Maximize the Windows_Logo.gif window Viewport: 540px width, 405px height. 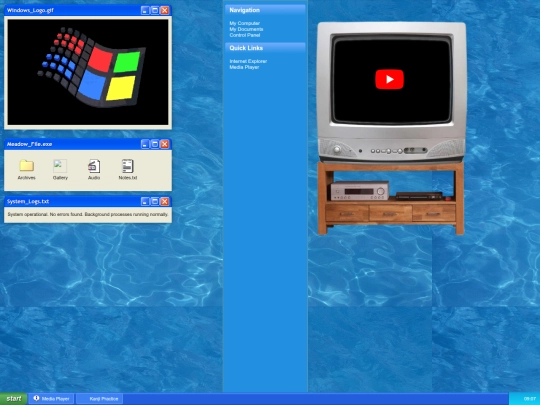pyautogui.click(x=155, y=10)
